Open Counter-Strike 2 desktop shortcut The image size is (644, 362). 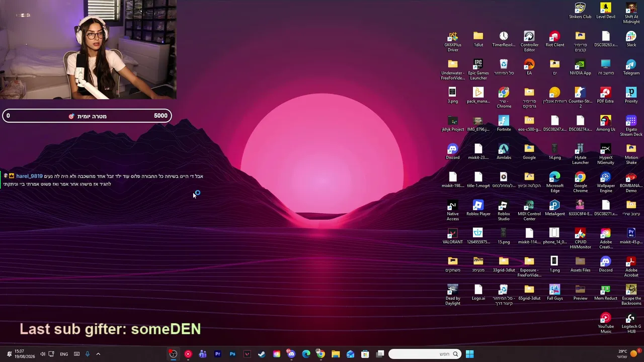tap(580, 98)
